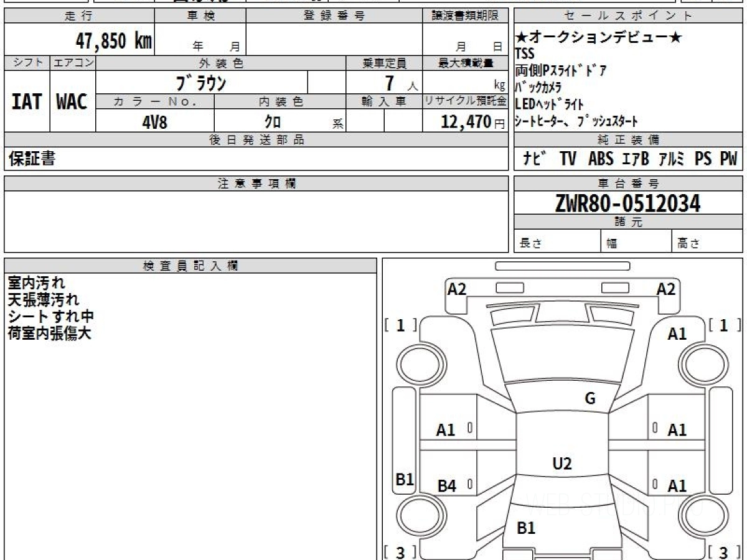Click the ABS equipment label

[x=600, y=159]
